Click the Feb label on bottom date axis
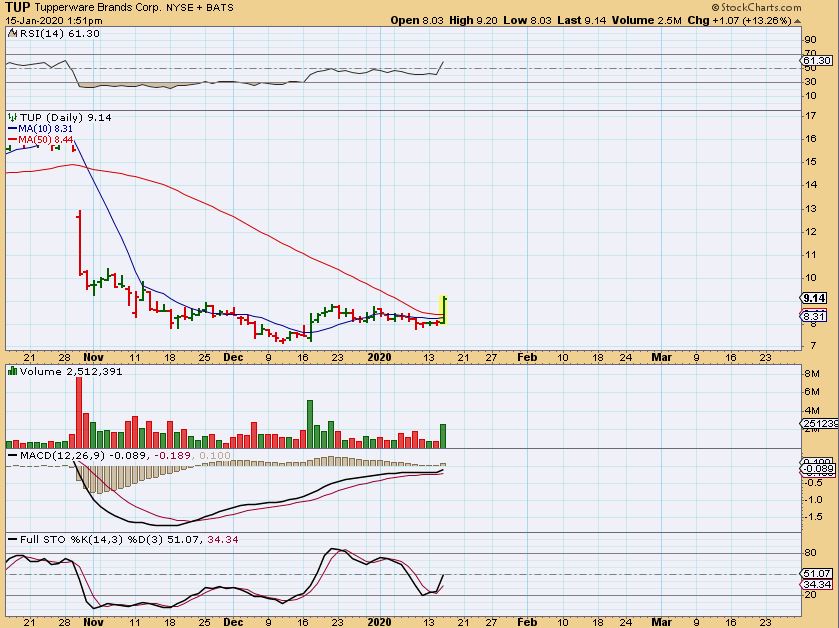839x628 pixels. tap(526, 620)
